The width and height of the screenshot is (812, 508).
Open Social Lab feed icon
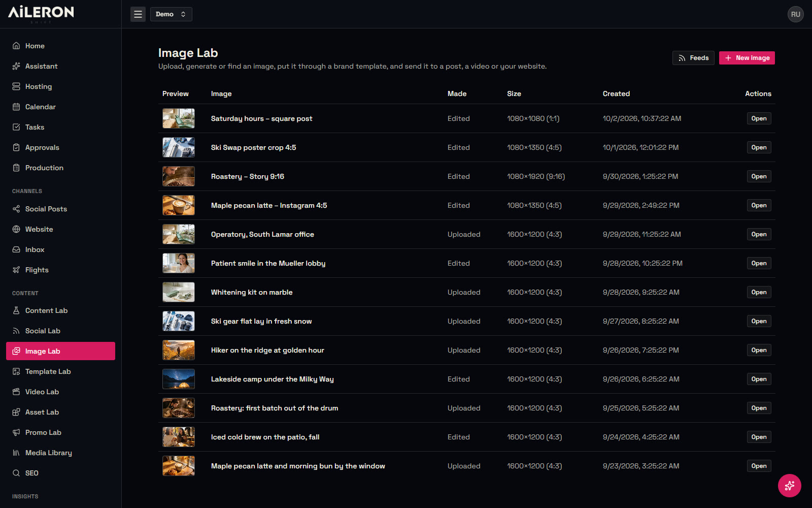[16, 331]
